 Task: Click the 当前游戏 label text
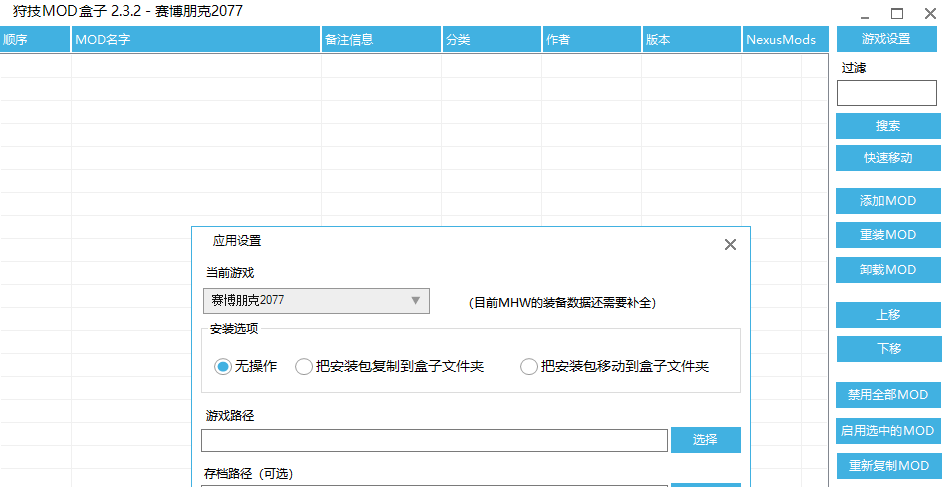pyautogui.click(x=230, y=273)
